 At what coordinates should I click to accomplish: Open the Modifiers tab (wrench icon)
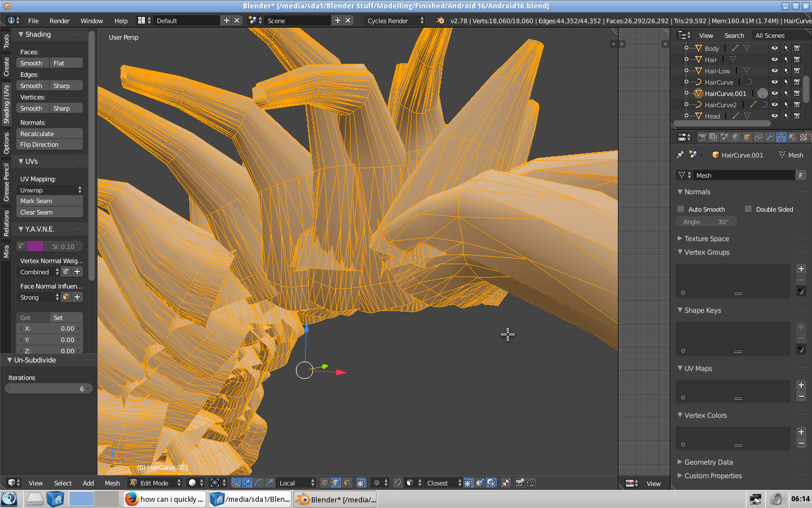pos(770,137)
